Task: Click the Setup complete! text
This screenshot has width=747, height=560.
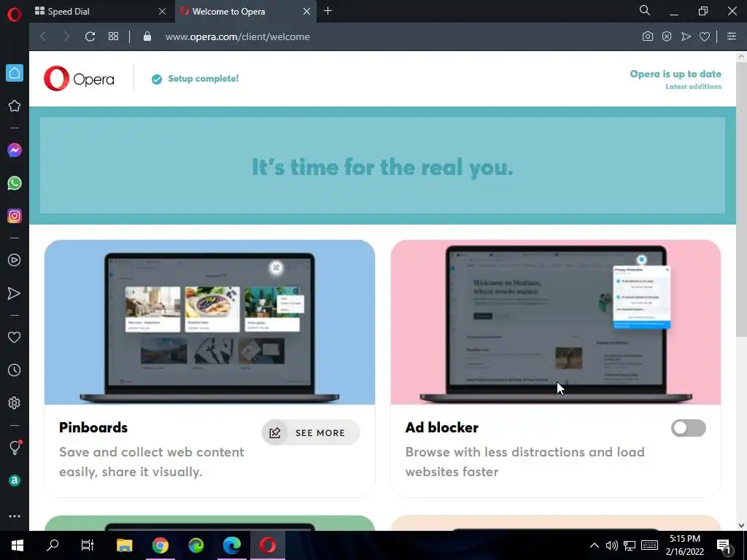Action: click(203, 79)
